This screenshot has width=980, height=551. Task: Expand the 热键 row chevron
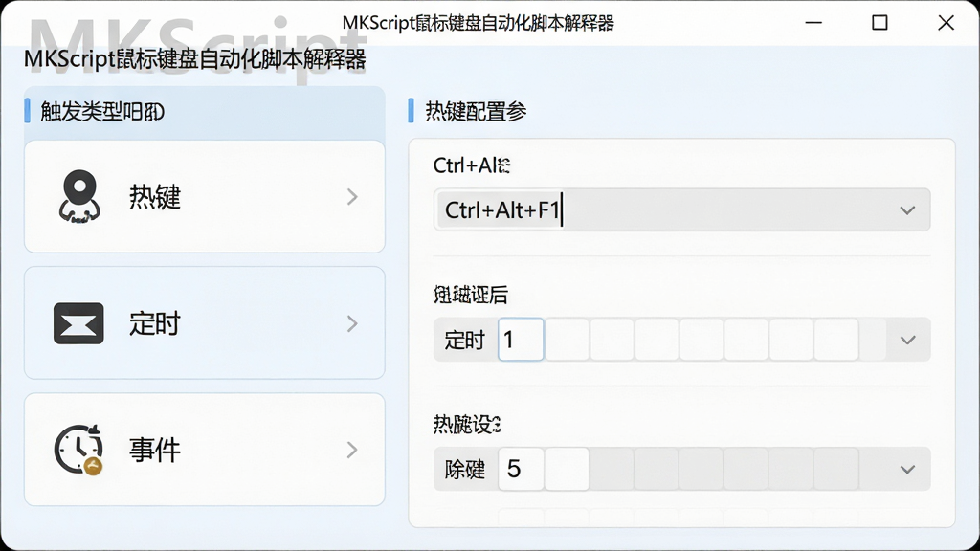point(352,197)
